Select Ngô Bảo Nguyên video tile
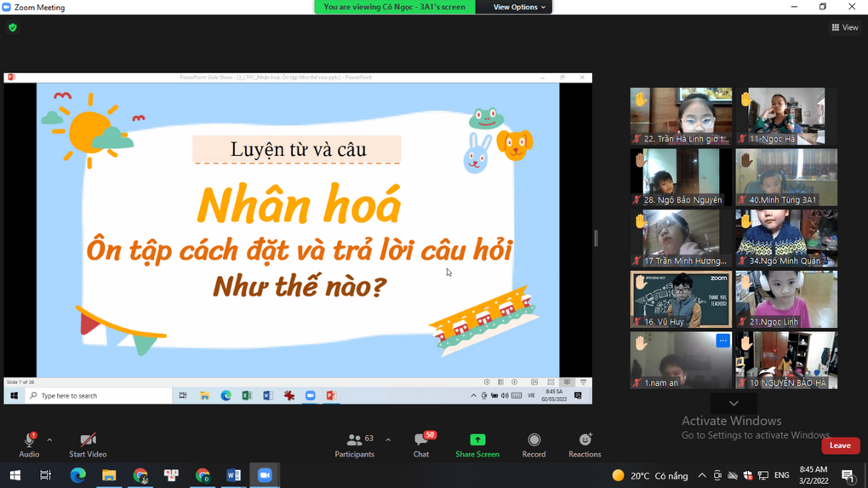Viewport: 868px width, 488px height. (x=681, y=176)
